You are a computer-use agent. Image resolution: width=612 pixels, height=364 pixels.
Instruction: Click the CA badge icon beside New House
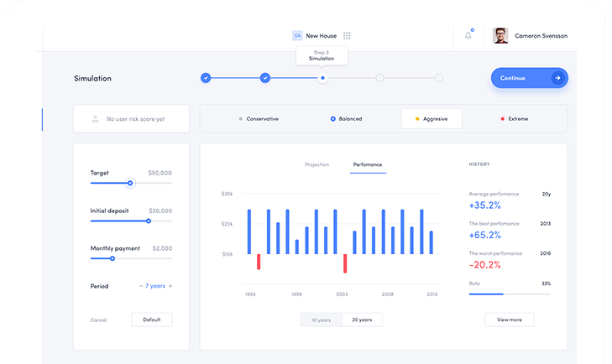pyautogui.click(x=297, y=36)
